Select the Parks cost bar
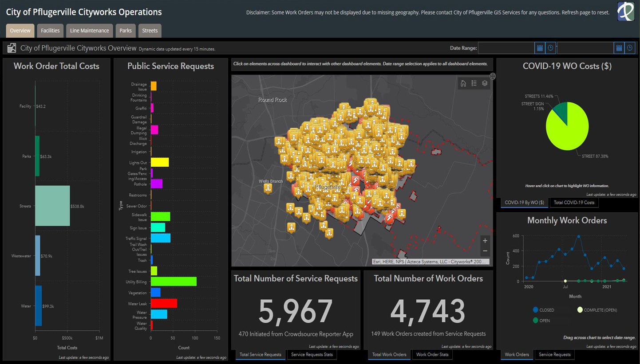 37,156
